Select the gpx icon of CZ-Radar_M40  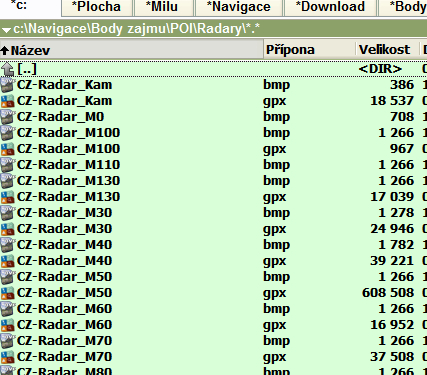click(x=7, y=261)
